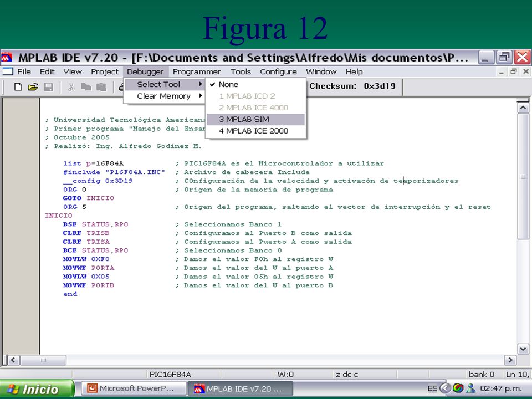Show hidden tray icons with the chevron
The image size is (532, 399).
click(445, 388)
